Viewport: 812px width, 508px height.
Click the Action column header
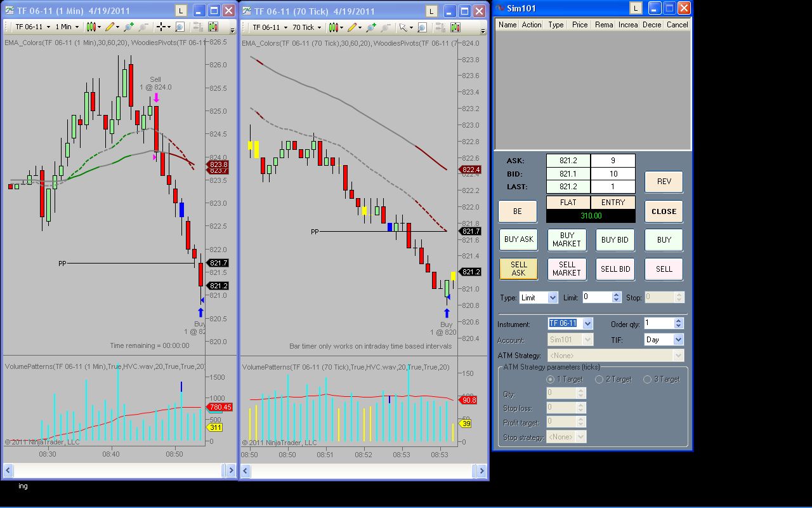(532, 25)
